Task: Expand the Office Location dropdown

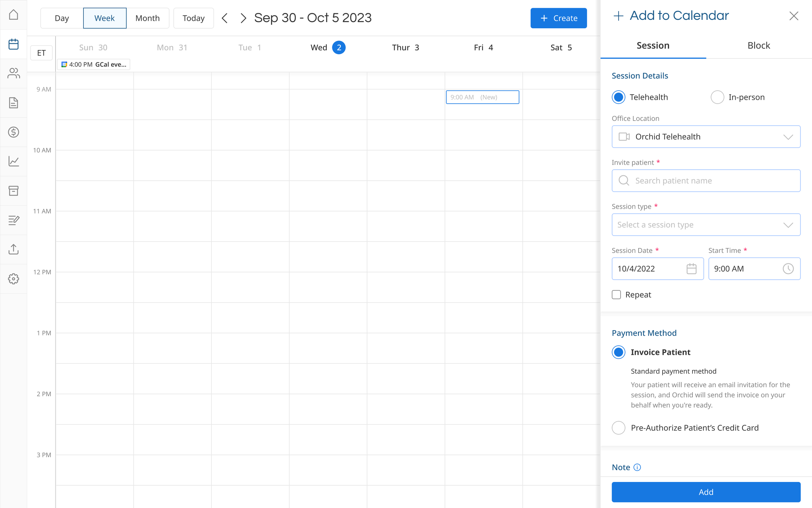Action: point(705,137)
